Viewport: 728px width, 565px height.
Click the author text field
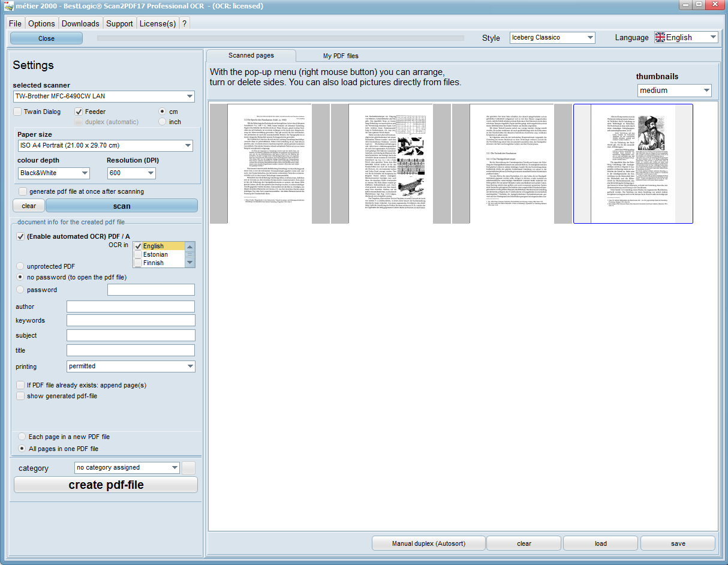pos(130,307)
